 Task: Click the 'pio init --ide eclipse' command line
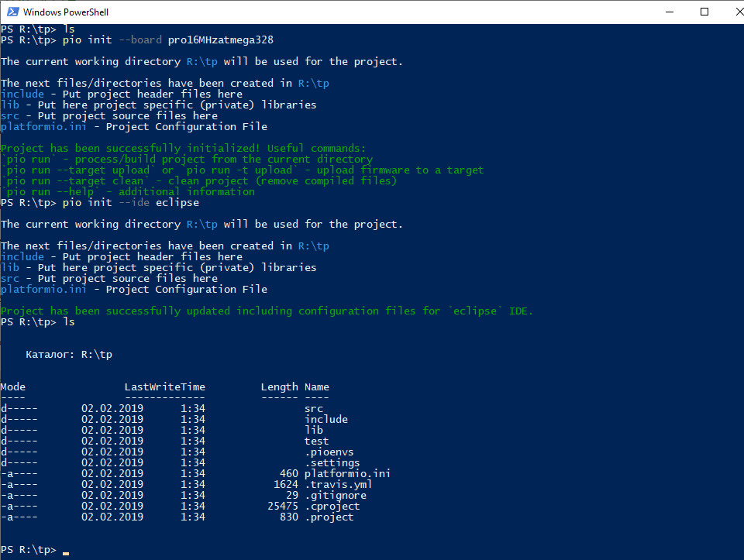pos(131,202)
